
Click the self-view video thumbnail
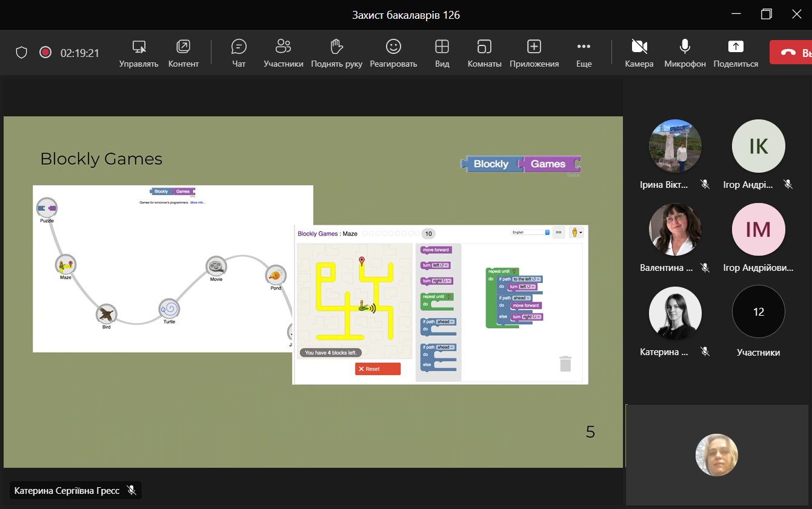[x=716, y=455]
